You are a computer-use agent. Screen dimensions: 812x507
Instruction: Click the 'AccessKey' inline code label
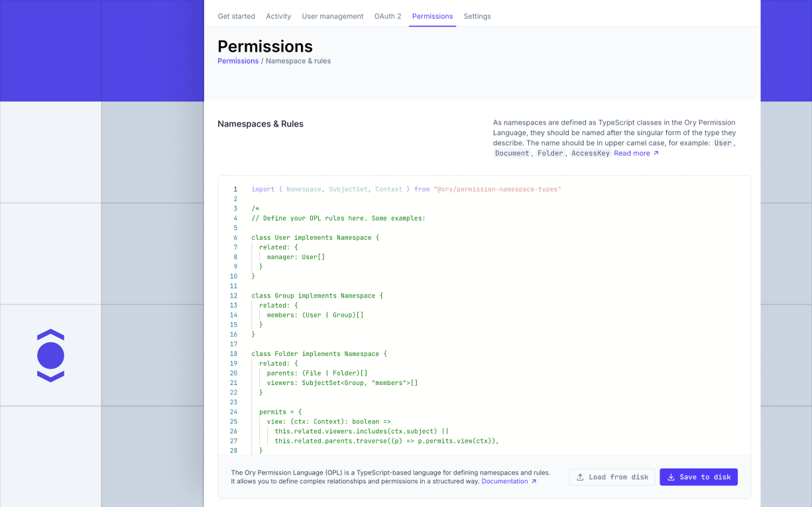tap(590, 153)
